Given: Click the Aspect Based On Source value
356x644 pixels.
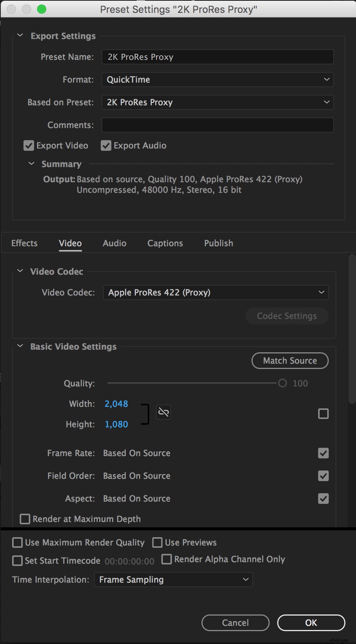Looking at the screenshot, I should pyautogui.click(x=137, y=499).
